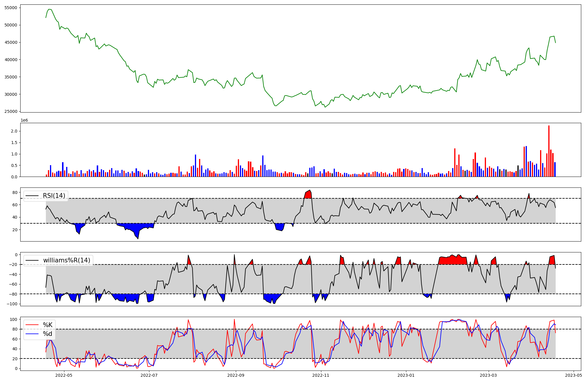Click the RSI(14) legend label
This screenshot has width=588, height=382.
(54, 196)
